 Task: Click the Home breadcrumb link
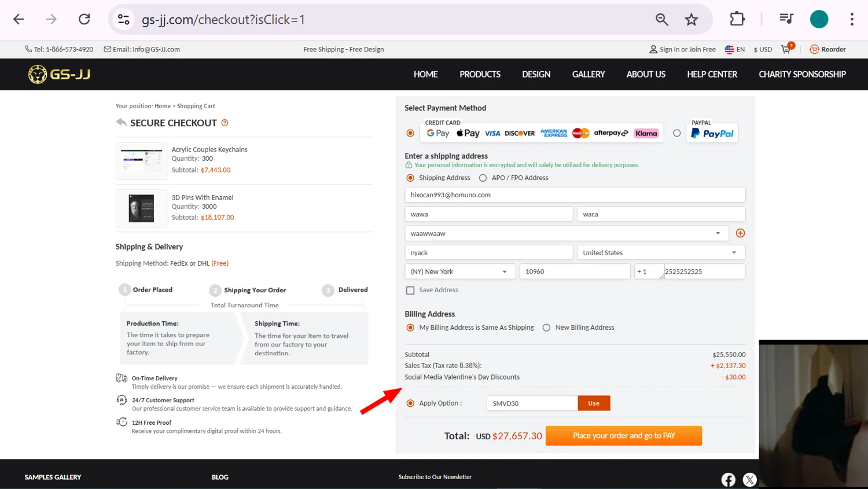pyautogui.click(x=163, y=106)
